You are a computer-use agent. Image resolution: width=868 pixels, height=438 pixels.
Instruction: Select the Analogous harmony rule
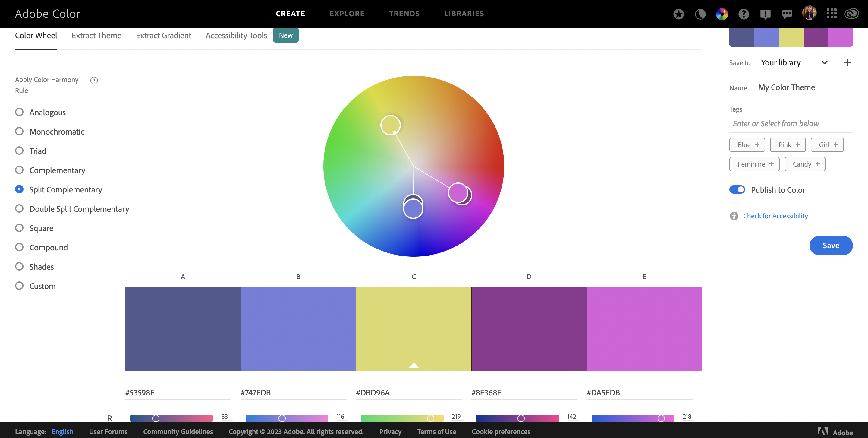(x=40, y=112)
